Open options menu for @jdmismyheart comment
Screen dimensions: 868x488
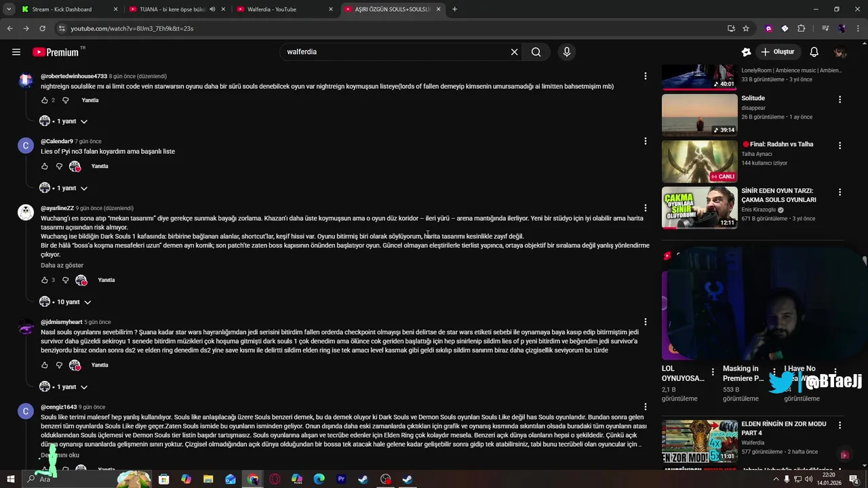646,321
